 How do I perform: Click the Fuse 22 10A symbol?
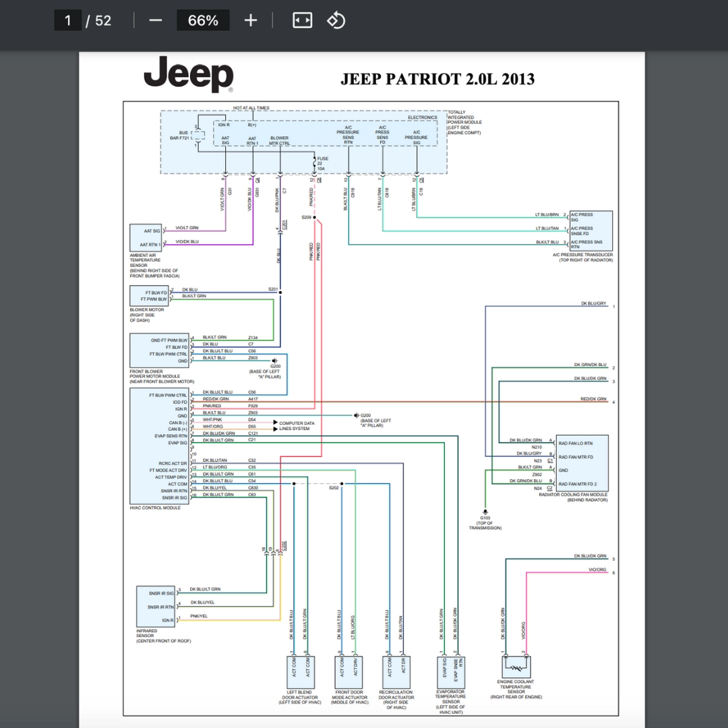pos(315,163)
